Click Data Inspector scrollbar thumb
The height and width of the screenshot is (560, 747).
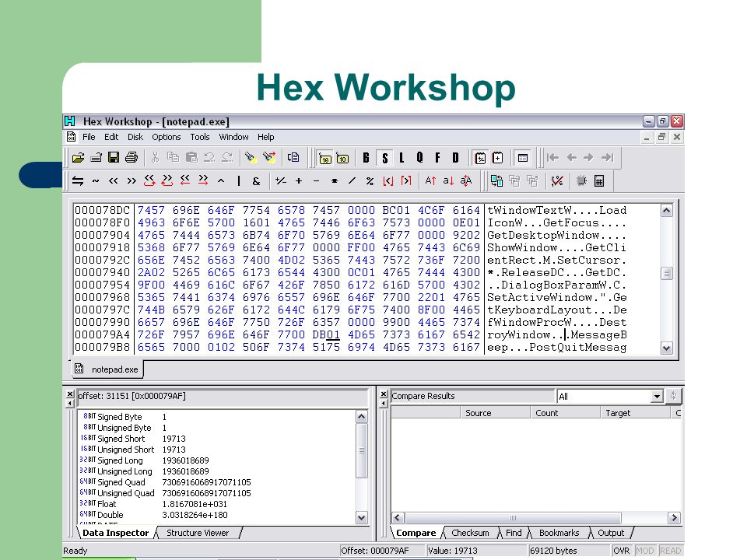click(362, 450)
